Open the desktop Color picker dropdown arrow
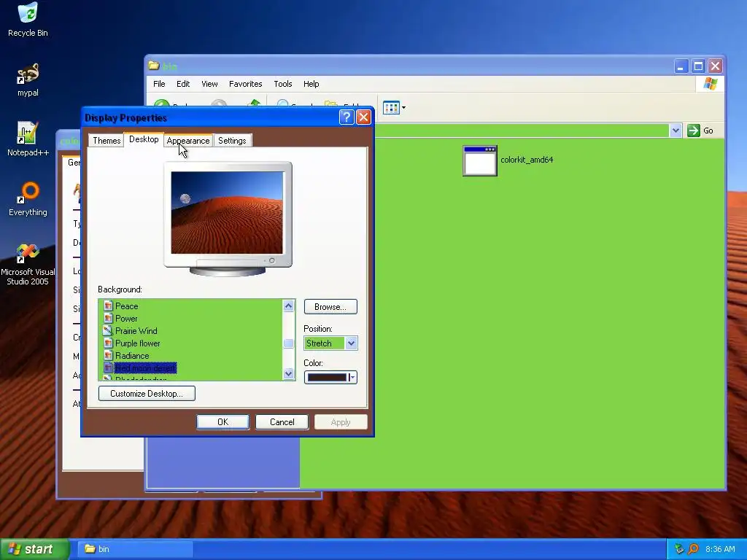The width and height of the screenshot is (747, 560). pyautogui.click(x=352, y=377)
